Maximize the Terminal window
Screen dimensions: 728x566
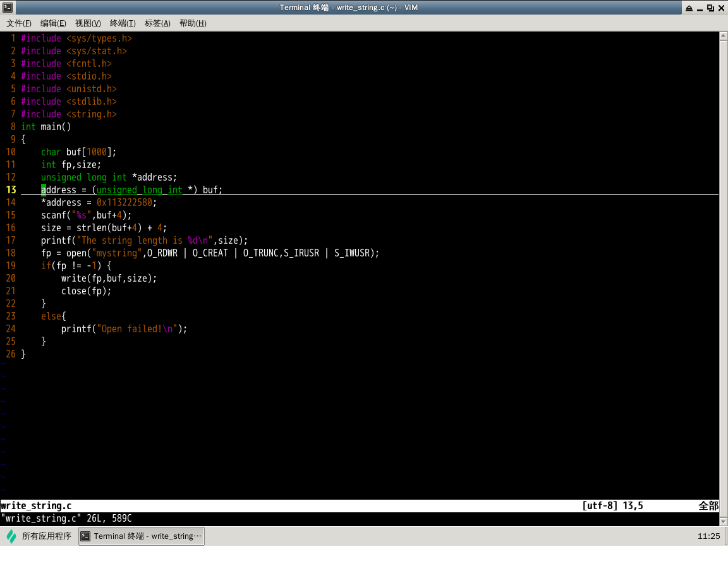(x=710, y=8)
